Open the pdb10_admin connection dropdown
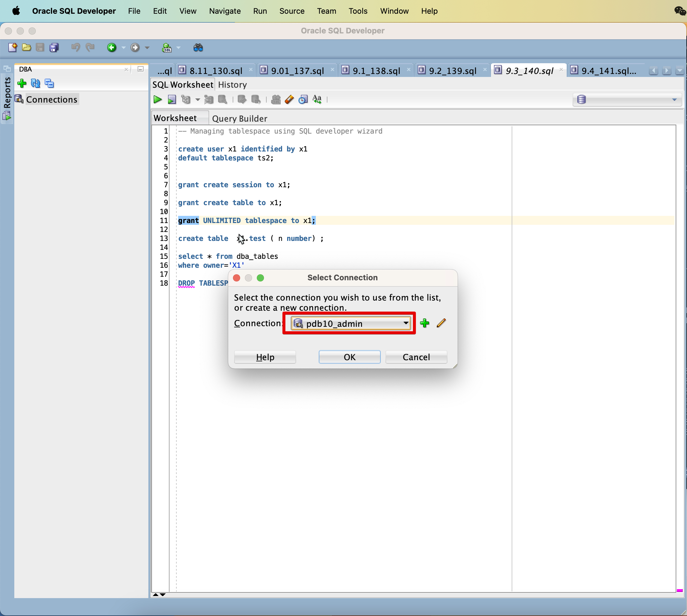The height and width of the screenshot is (616, 687). (x=405, y=323)
